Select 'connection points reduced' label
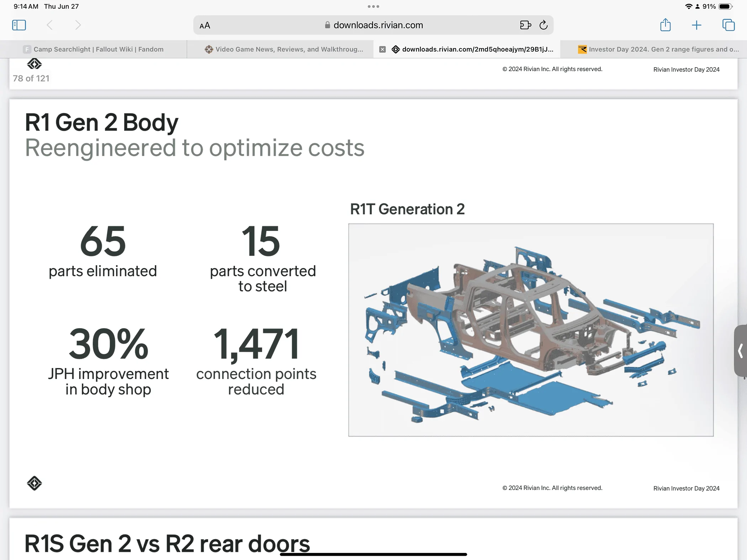Viewport: 747px width, 560px height. 256,382
